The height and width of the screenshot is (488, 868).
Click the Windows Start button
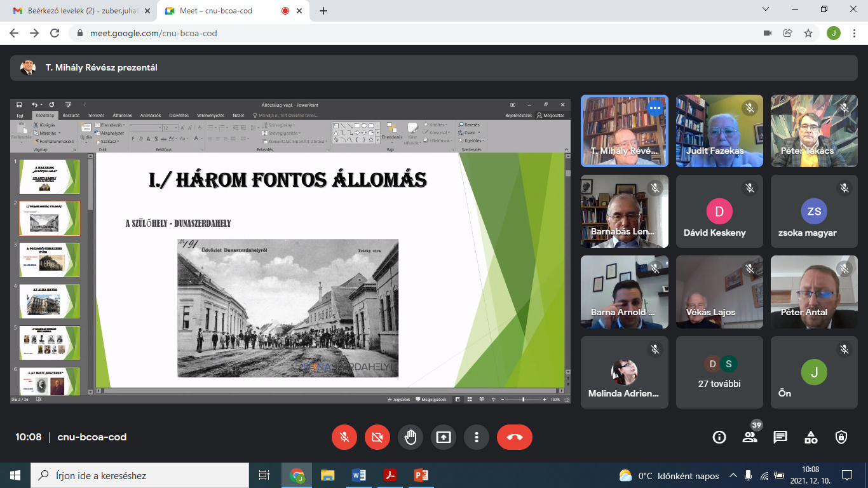15,475
